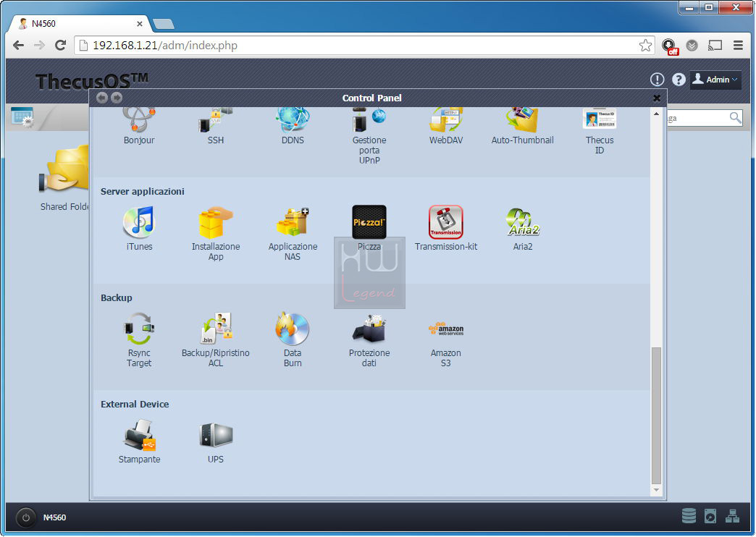
Task: Click the Server applicazioni heading
Action: (142, 191)
